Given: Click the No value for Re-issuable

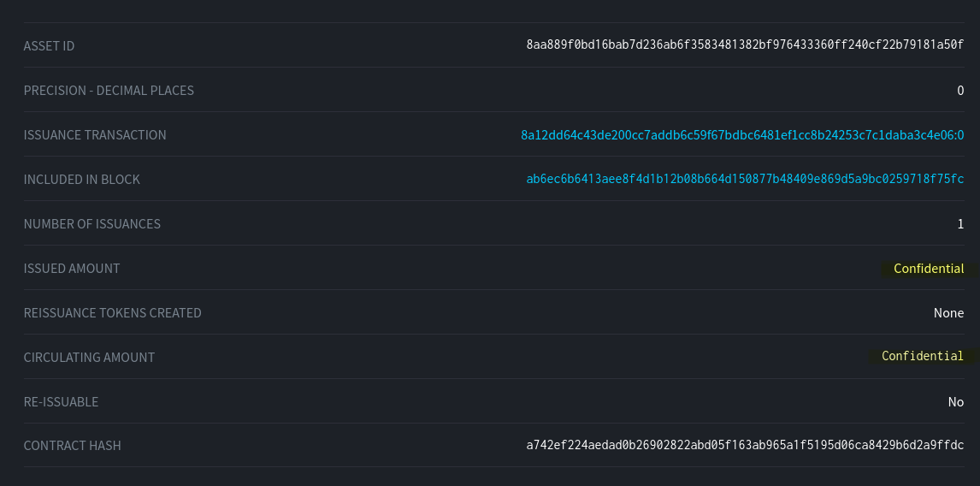Looking at the screenshot, I should point(955,402).
